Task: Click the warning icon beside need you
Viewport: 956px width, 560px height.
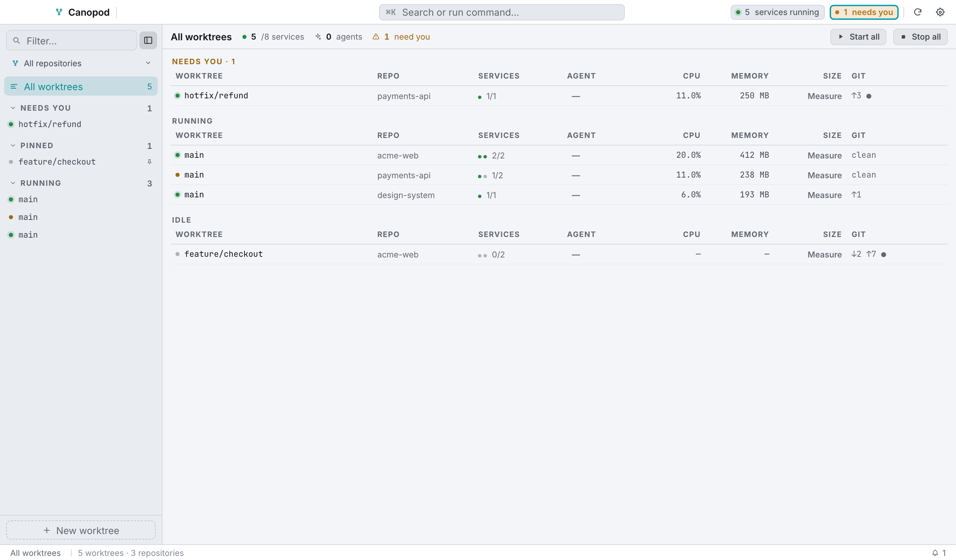Action: click(x=376, y=37)
